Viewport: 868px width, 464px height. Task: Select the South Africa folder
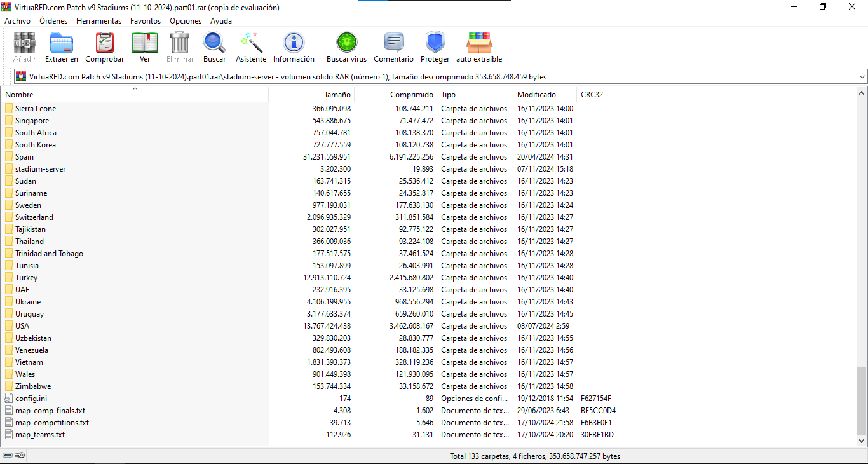click(36, 133)
